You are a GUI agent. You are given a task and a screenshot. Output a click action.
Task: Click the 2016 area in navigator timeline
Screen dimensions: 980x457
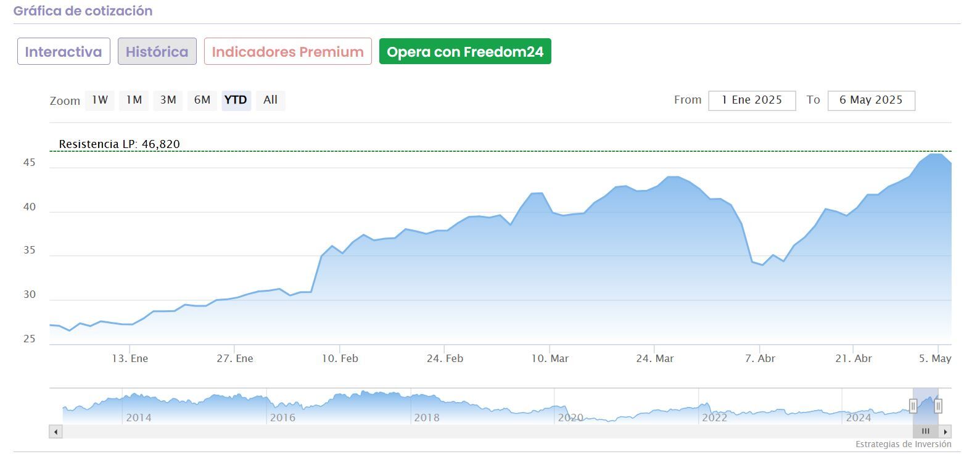[282, 418]
